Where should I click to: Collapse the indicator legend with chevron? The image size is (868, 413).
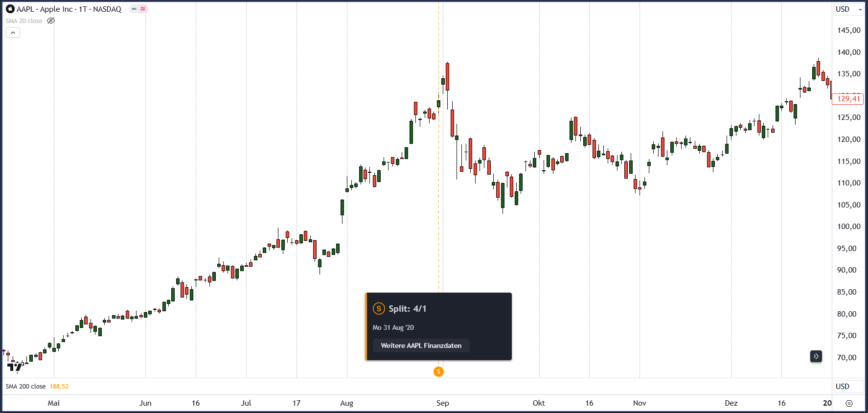point(13,33)
